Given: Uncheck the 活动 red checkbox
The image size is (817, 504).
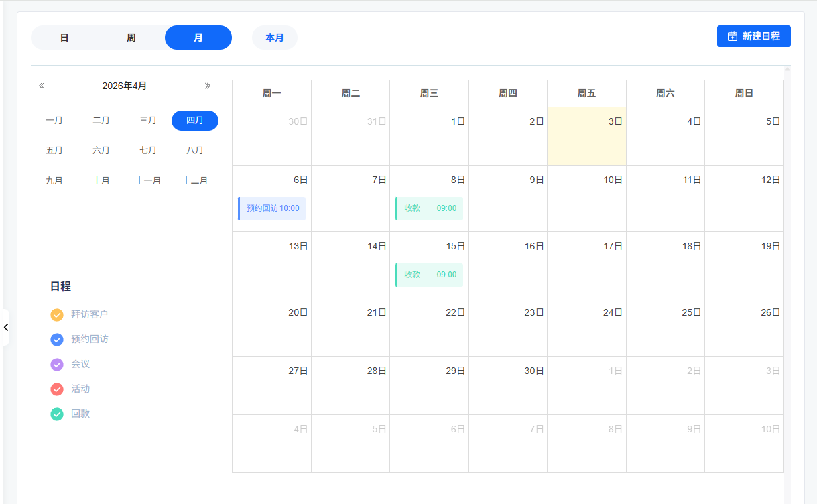Looking at the screenshot, I should coord(57,389).
